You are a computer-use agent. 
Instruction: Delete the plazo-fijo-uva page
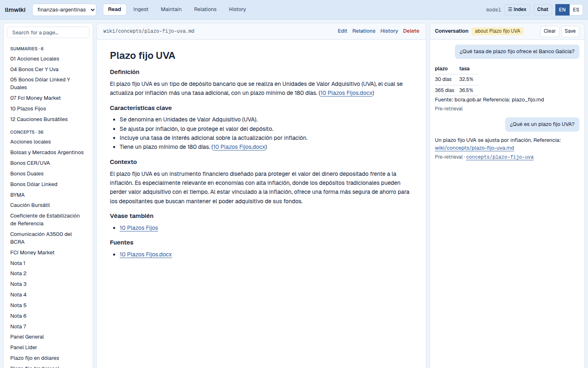click(411, 31)
